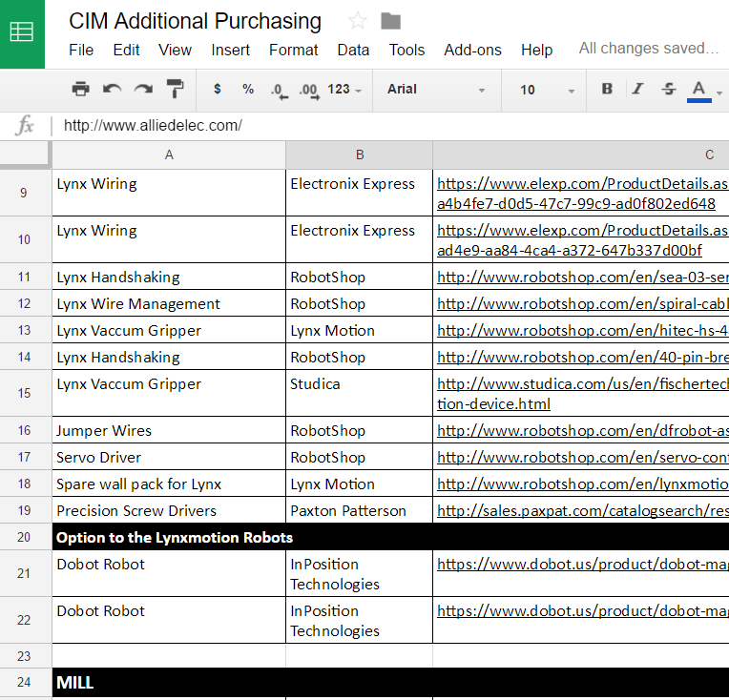Screen dimensions: 729x700
Task: Select the Studica cell
Action: (x=359, y=393)
